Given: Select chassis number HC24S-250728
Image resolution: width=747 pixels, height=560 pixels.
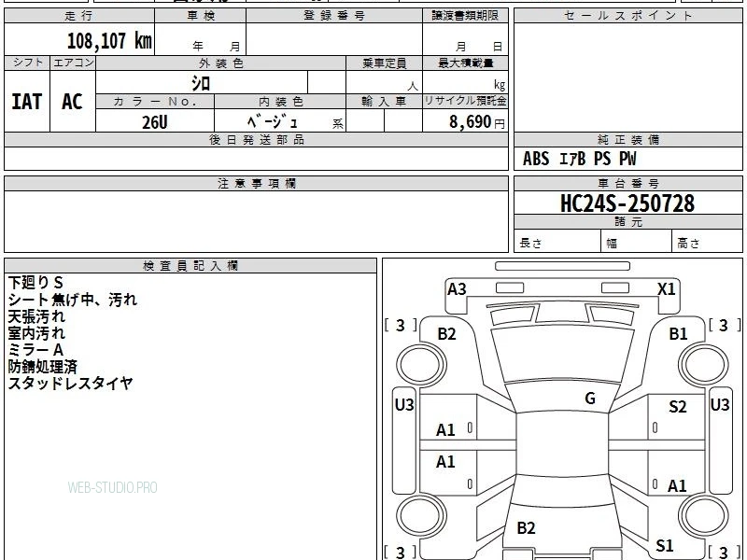Looking at the screenshot, I should (627, 203).
